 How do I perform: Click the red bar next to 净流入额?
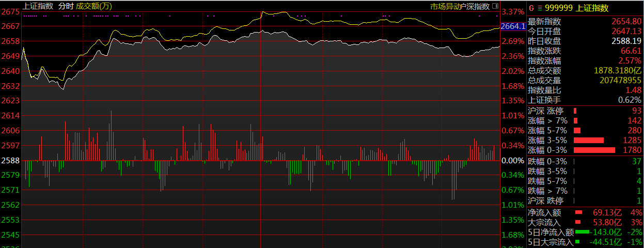[x=579, y=212]
